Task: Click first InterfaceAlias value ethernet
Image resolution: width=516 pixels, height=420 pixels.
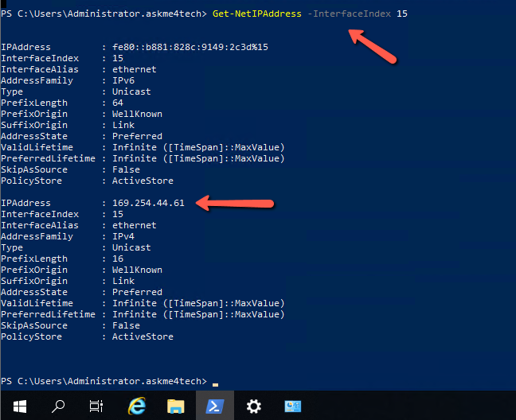Action: [x=135, y=69]
